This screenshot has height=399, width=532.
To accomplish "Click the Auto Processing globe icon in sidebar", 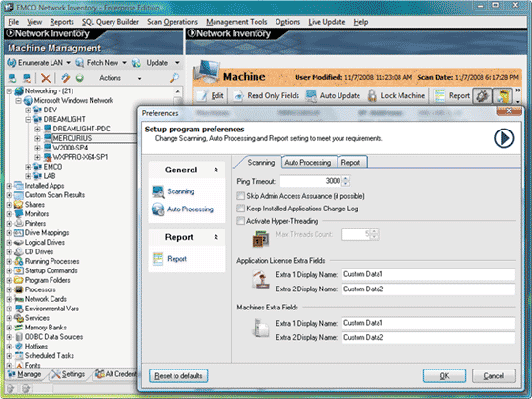I will pos(158,209).
